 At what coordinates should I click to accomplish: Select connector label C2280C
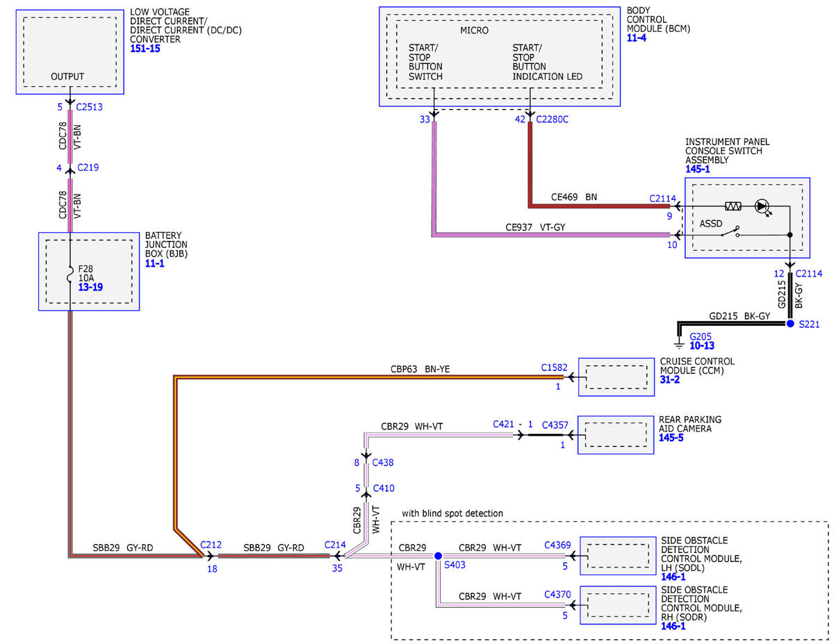point(552,119)
